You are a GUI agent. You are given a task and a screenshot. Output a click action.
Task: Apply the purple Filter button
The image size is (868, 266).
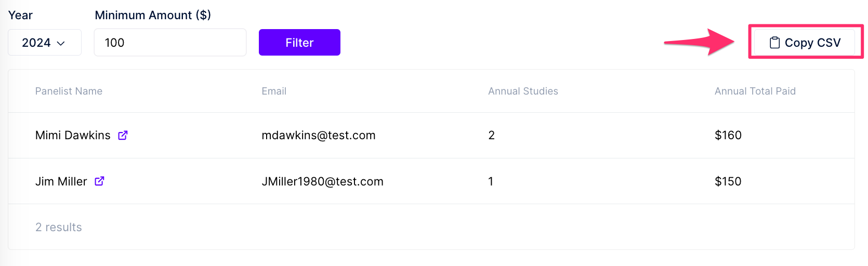299,43
